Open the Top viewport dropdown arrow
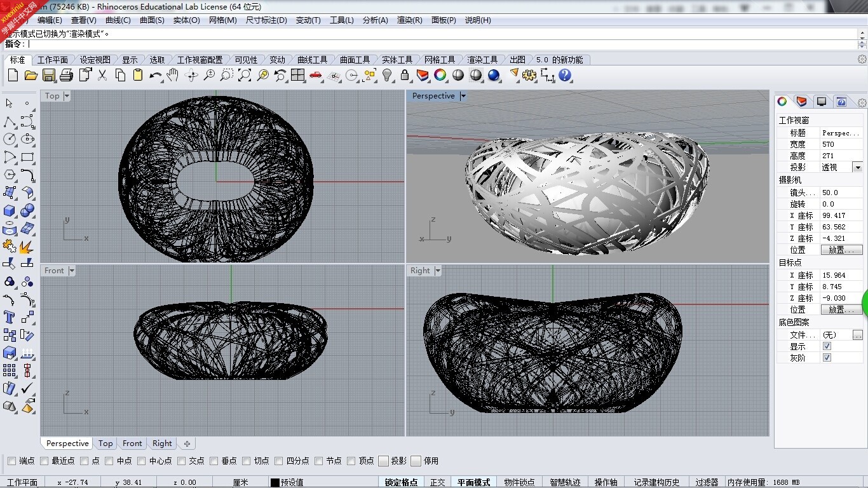This screenshot has height=488, width=868. coord(67,96)
